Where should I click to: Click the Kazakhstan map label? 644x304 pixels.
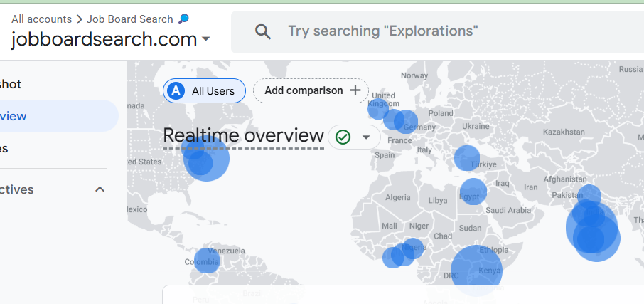point(564,132)
